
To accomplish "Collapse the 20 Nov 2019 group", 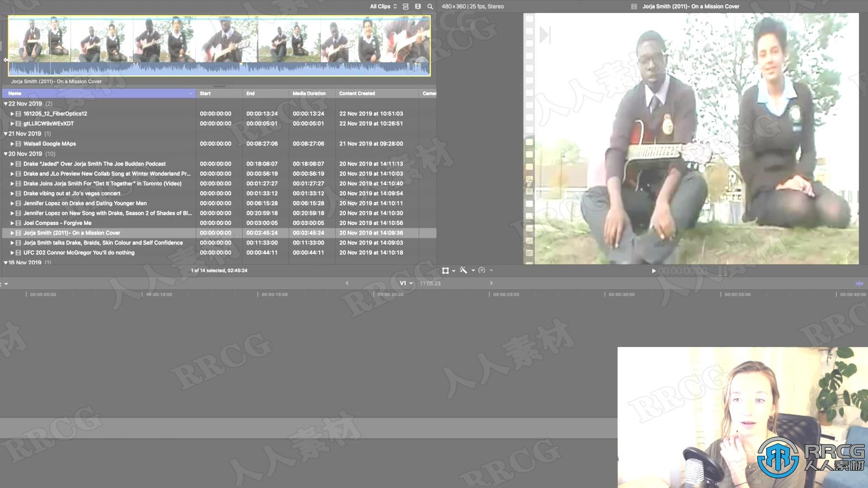I will [5, 154].
